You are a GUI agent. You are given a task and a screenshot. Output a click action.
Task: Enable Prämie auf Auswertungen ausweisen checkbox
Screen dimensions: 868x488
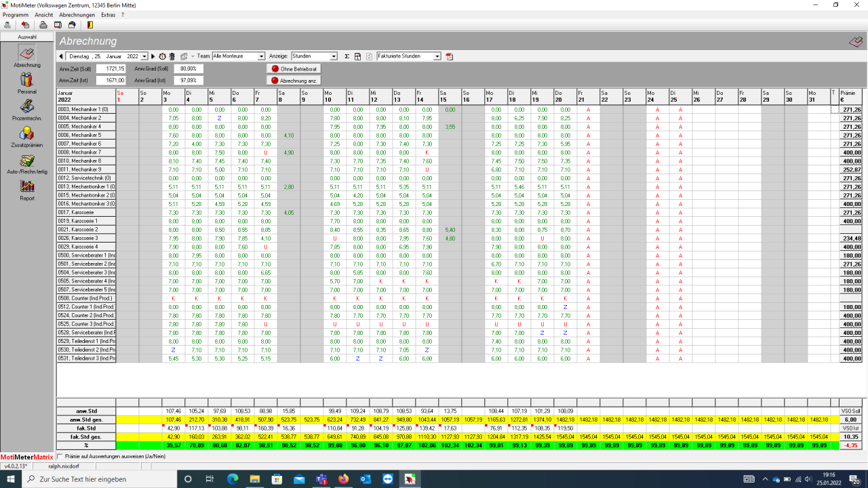(x=60, y=456)
